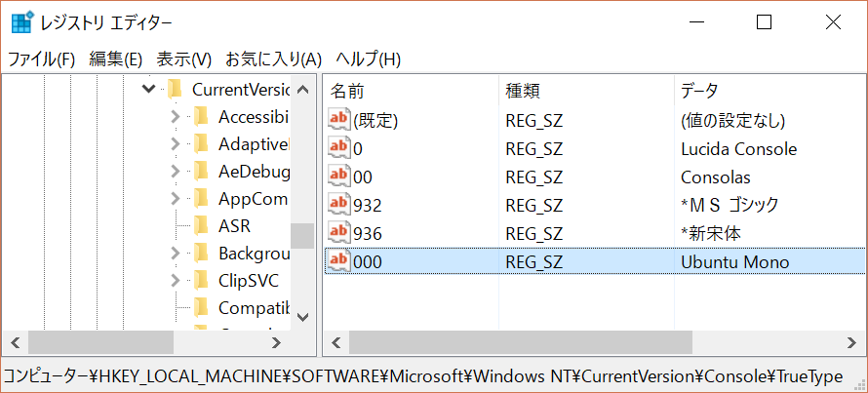Click the string icon for value 936

pyautogui.click(x=338, y=232)
